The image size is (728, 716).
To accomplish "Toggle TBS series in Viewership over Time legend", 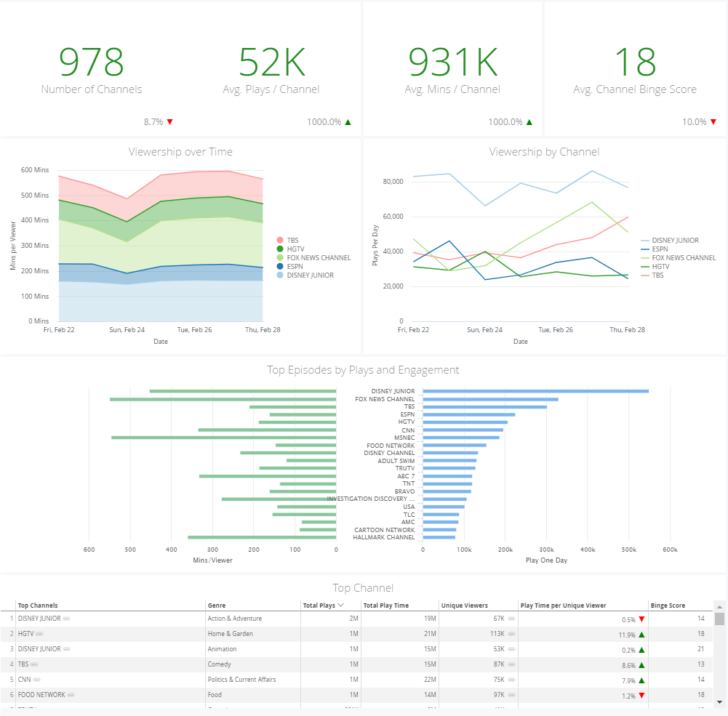I will 288,241.
